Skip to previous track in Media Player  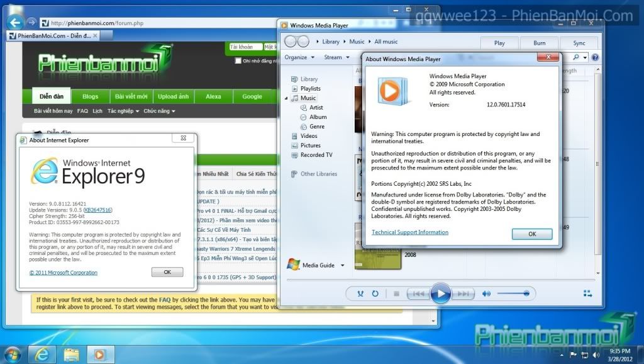point(418,293)
